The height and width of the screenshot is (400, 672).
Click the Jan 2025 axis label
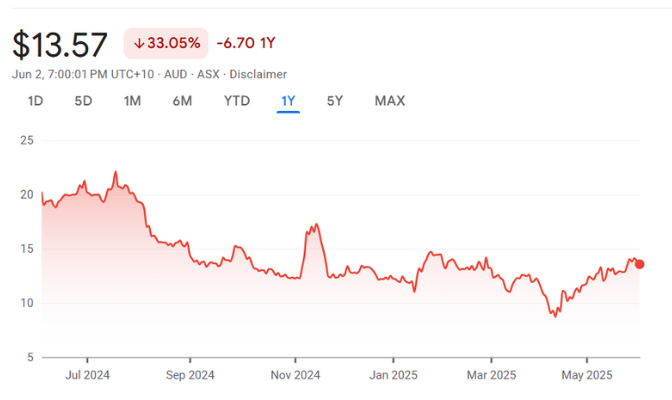(x=392, y=376)
